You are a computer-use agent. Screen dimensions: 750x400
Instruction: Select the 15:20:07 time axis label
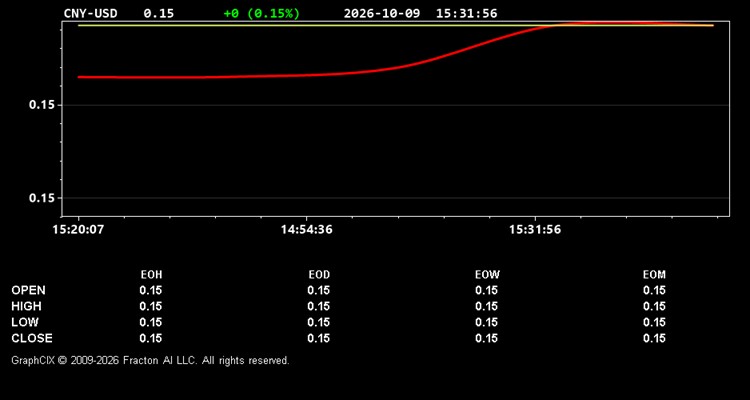click(78, 230)
